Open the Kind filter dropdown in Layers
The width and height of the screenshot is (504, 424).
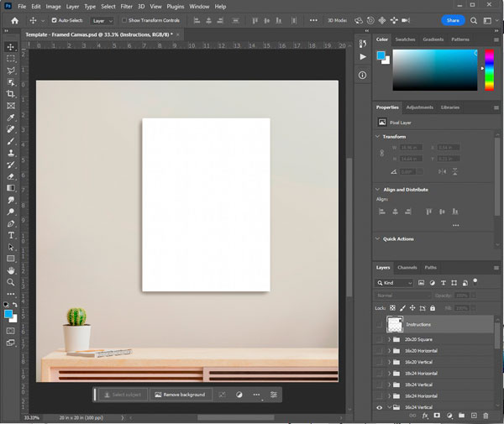[393, 283]
